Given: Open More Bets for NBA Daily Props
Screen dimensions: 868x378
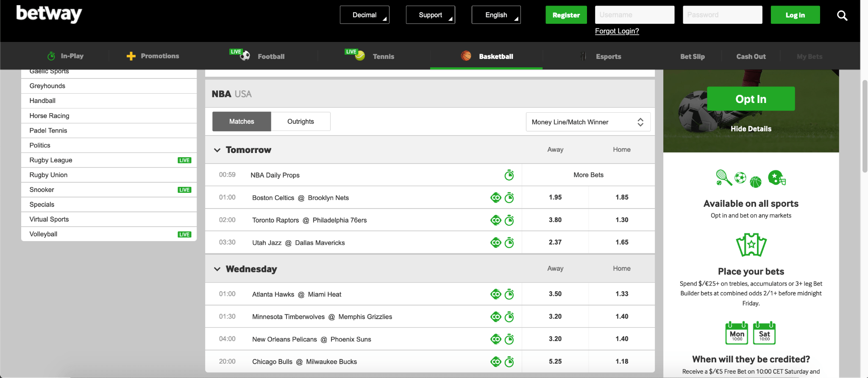Looking at the screenshot, I should coord(588,175).
